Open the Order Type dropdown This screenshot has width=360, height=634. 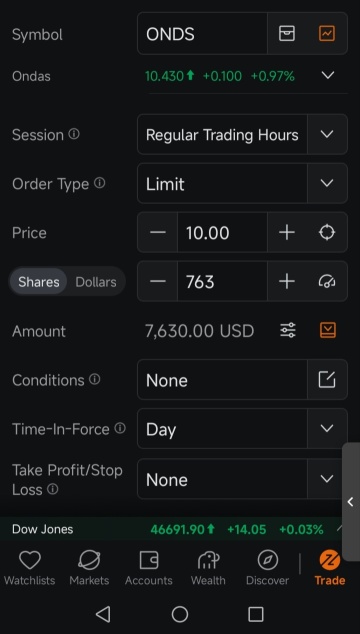point(242,184)
